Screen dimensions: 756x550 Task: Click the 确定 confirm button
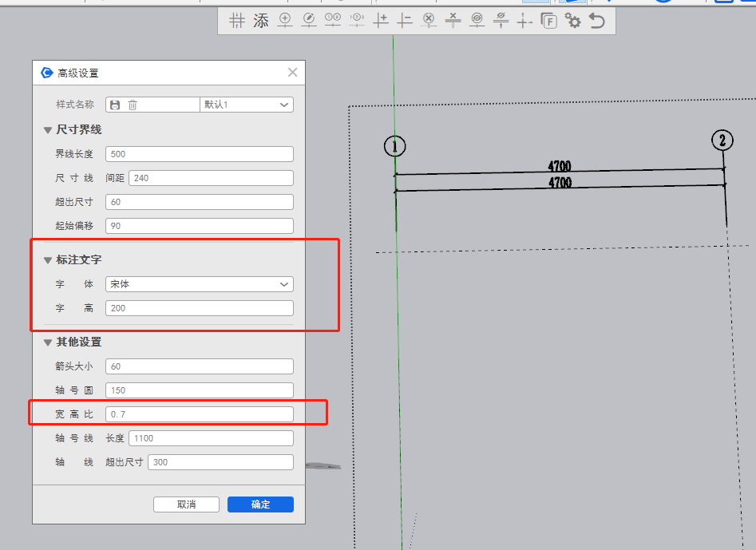pyautogui.click(x=260, y=504)
